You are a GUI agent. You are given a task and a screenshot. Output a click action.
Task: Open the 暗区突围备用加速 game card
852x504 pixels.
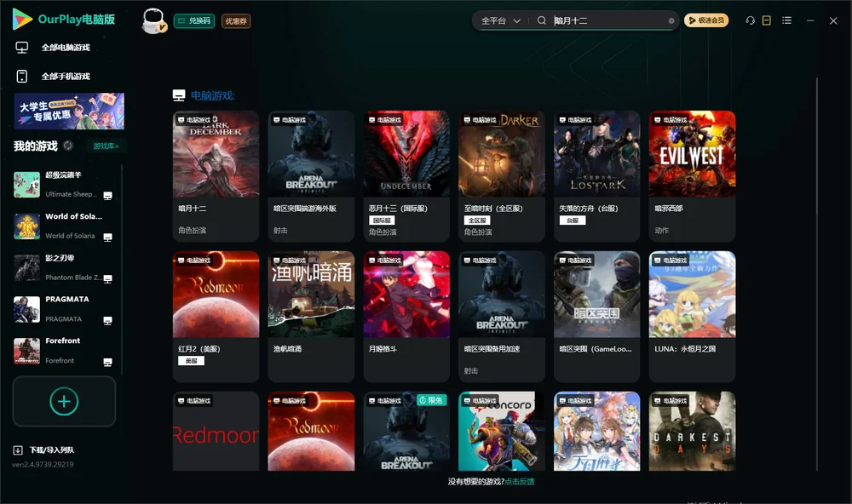[502, 316]
